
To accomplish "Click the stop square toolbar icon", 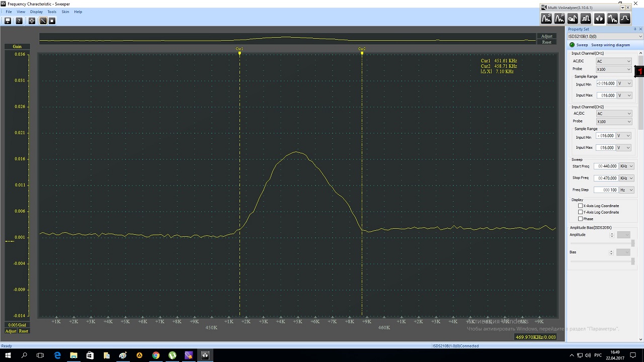I will [52, 21].
